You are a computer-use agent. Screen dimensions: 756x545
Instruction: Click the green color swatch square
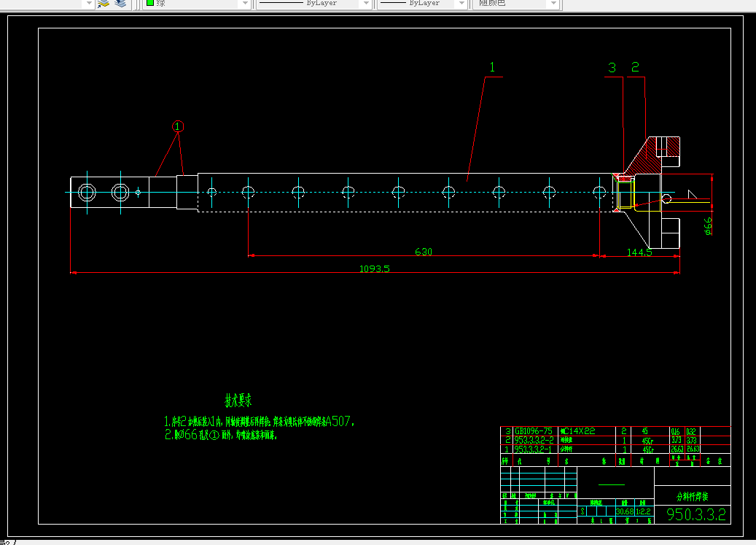(150, 3)
